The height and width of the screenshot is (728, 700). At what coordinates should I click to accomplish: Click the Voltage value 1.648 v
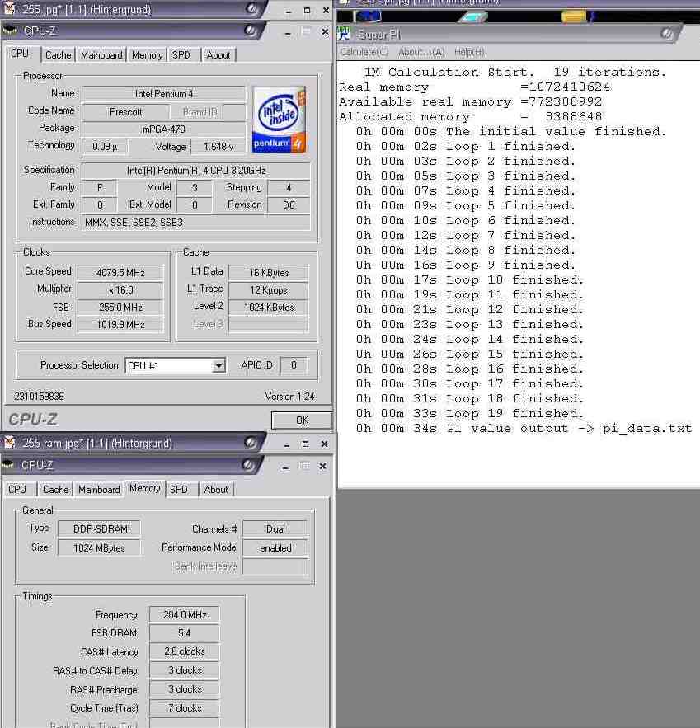(218, 147)
